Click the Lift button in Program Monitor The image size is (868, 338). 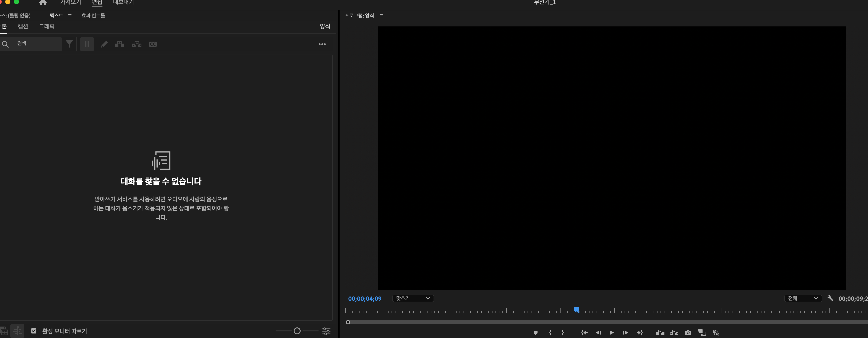(x=661, y=333)
